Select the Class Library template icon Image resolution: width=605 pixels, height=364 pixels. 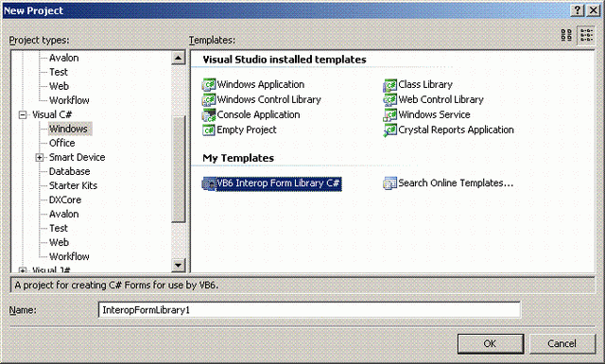pyautogui.click(x=390, y=84)
